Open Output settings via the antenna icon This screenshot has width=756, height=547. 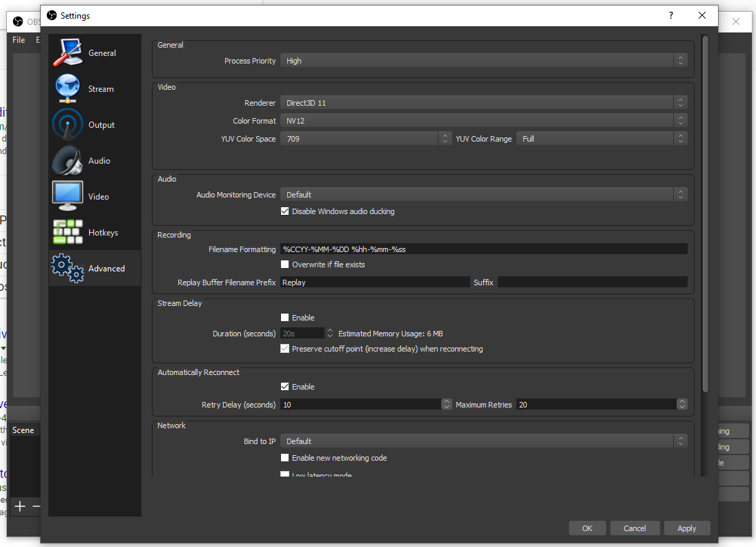tap(68, 124)
